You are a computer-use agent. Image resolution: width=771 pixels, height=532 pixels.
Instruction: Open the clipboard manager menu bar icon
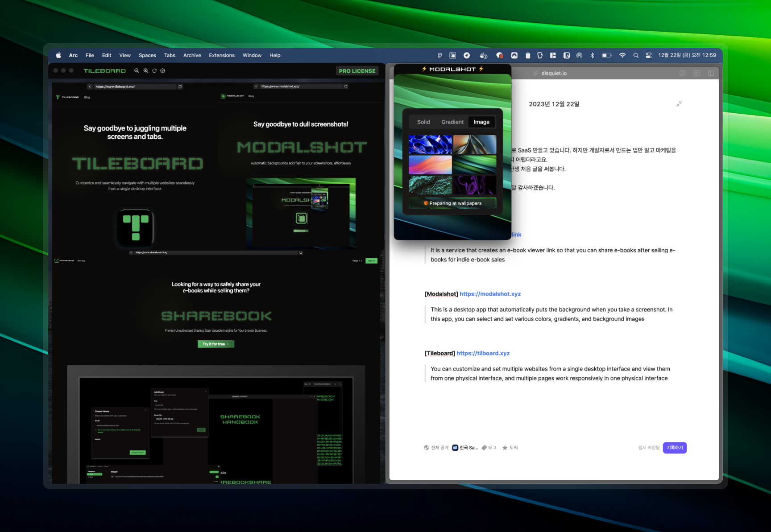pos(527,55)
